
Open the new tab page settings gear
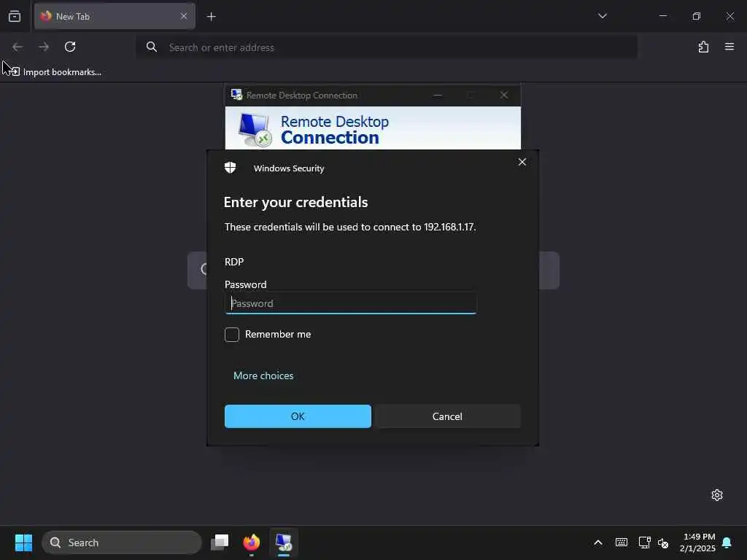coord(717,495)
